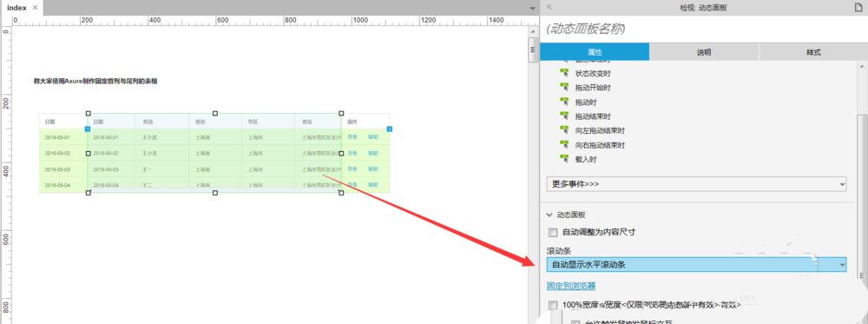Click top-middle resize handle of dynamic panel
The height and width of the screenshot is (324, 868).
[x=214, y=113]
